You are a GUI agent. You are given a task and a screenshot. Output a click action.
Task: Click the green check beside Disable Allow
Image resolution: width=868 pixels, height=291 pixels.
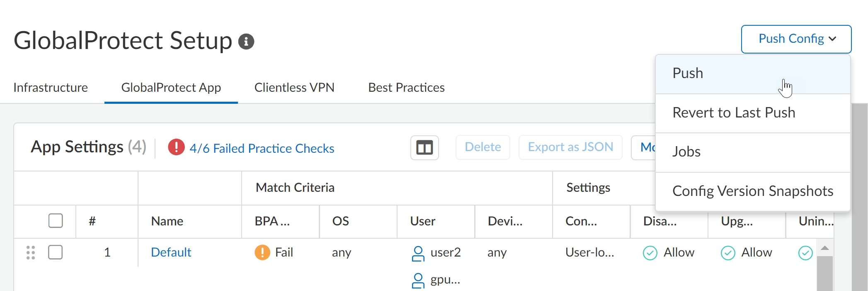tap(650, 253)
